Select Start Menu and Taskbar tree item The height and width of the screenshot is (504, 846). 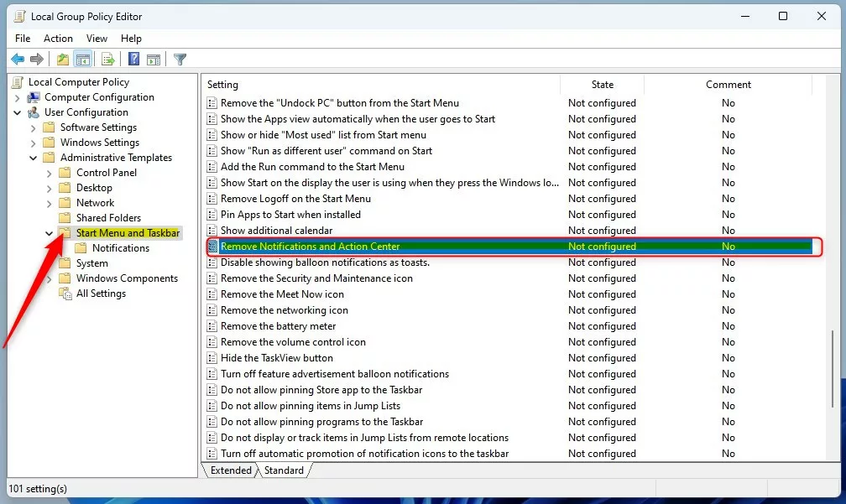point(128,233)
